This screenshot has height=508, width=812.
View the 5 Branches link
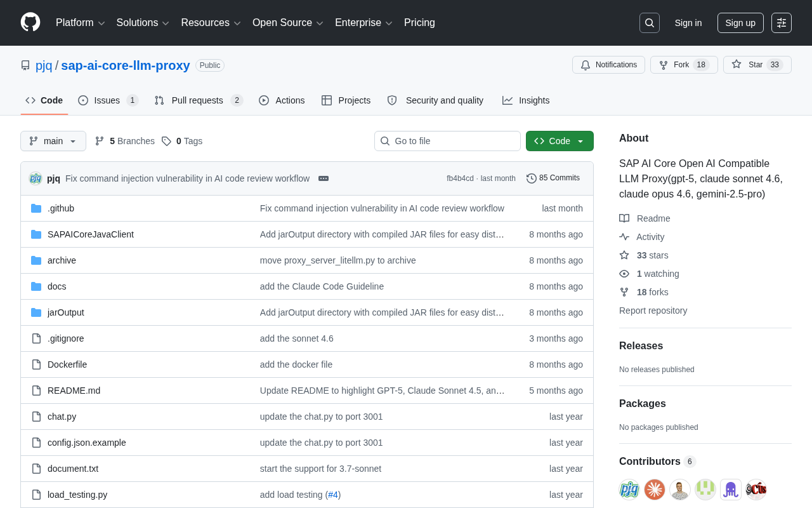pos(124,141)
